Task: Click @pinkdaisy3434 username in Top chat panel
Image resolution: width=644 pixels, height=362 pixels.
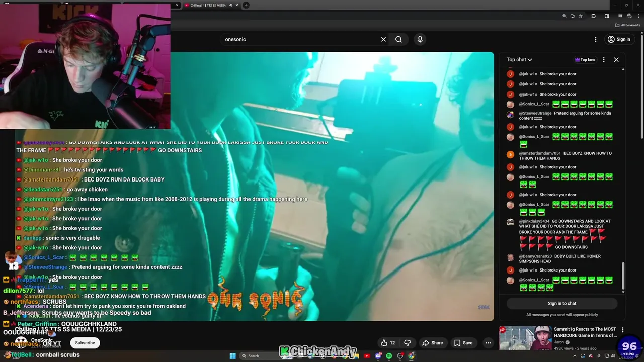Action: [x=534, y=221]
